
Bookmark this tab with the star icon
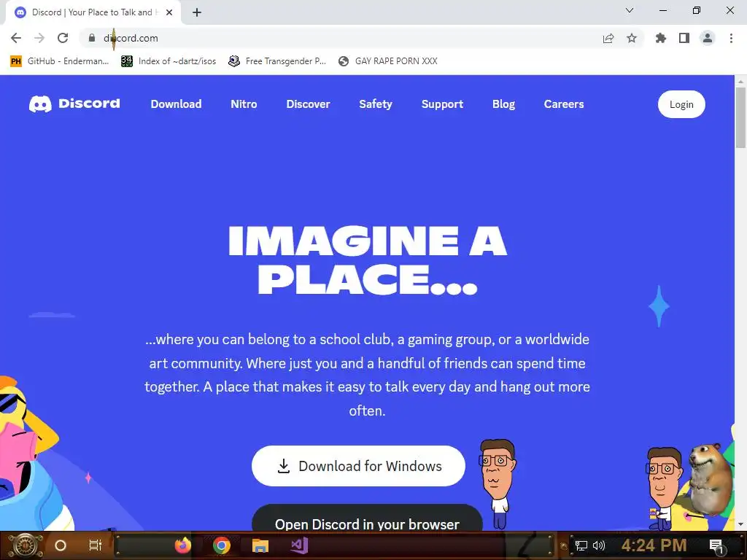pyautogui.click(x=632, y=38)
